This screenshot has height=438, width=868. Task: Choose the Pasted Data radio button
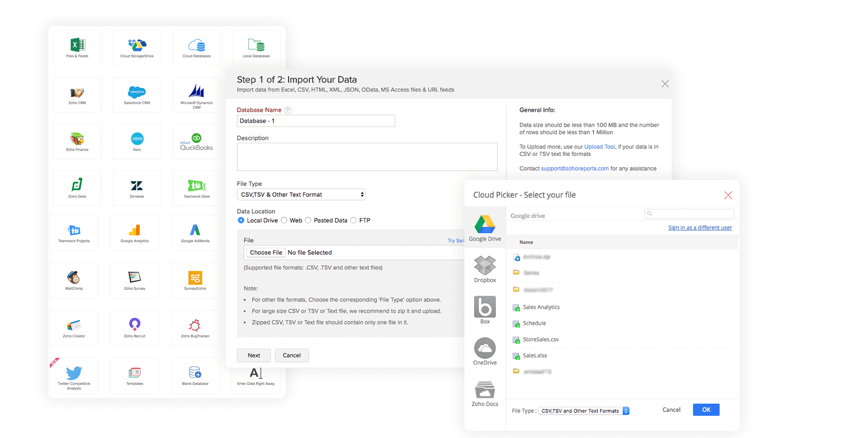(308, 220)
